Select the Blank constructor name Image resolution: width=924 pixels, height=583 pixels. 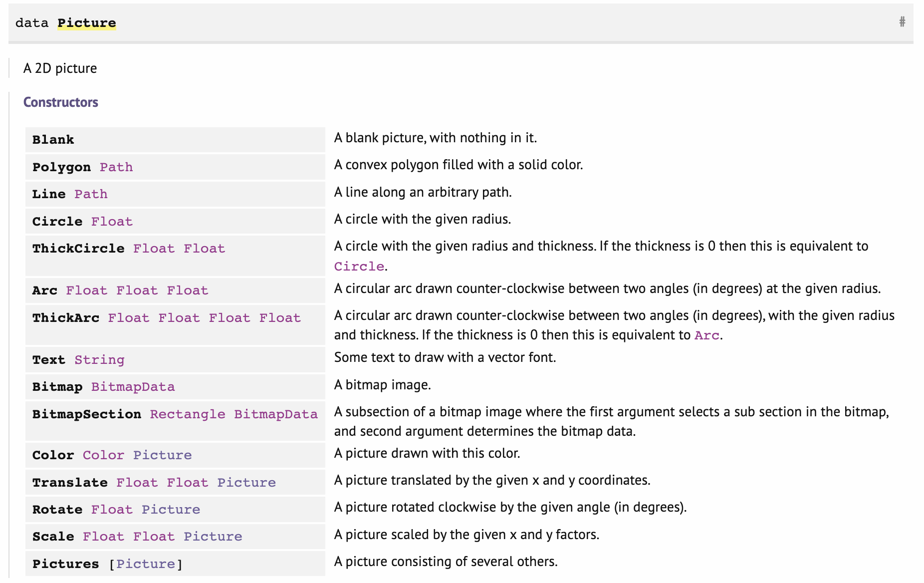point(53,140)
